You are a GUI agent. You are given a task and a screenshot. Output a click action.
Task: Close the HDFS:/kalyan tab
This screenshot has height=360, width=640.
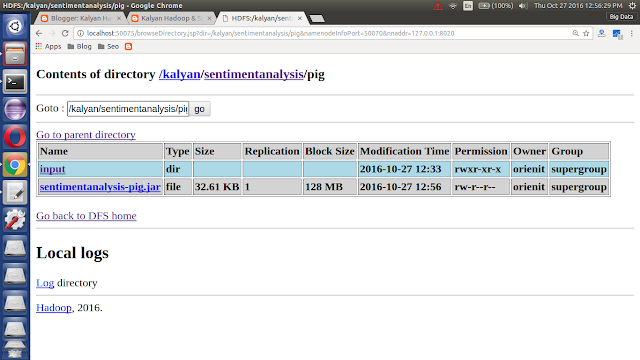(300, 18)
